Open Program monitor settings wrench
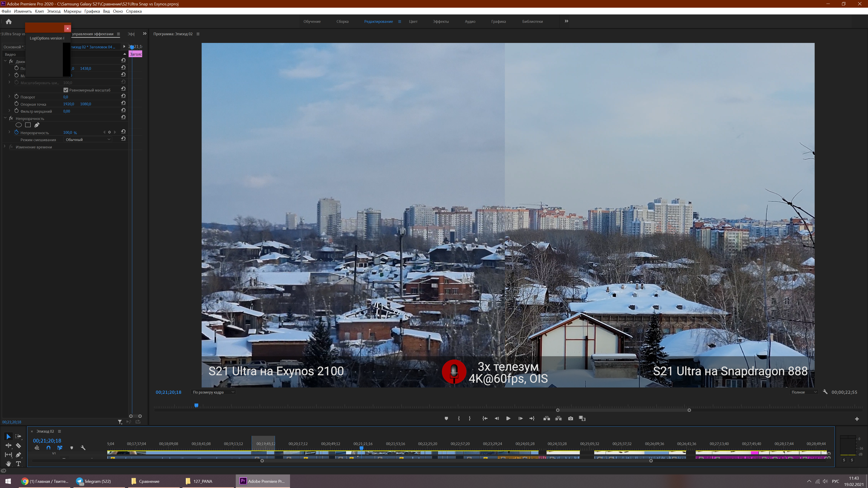The width and height of the screenshot is (868, 488). click(x=825, y=392)
